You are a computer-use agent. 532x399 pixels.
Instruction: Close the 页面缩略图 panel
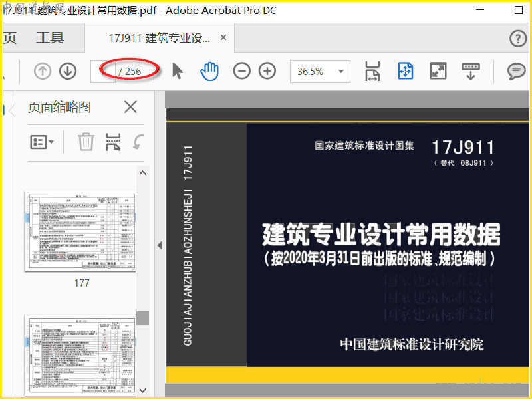click(130, 107)
